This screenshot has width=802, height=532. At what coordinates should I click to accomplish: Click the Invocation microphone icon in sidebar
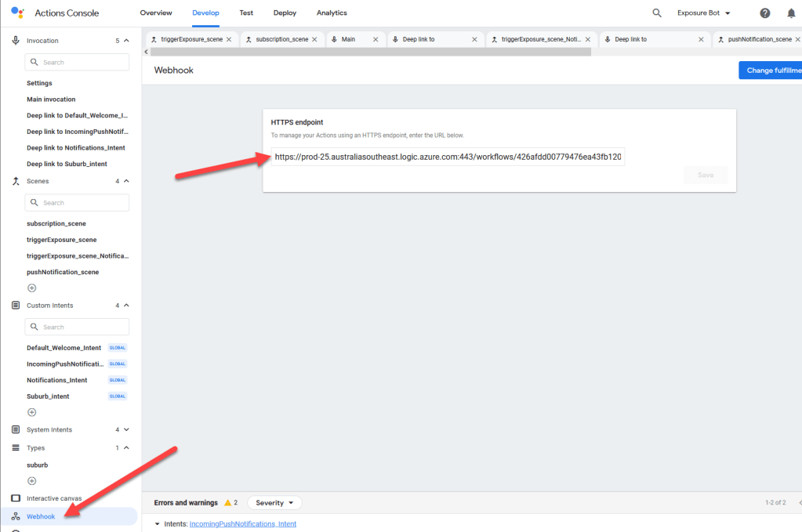(x=14, y=40)
